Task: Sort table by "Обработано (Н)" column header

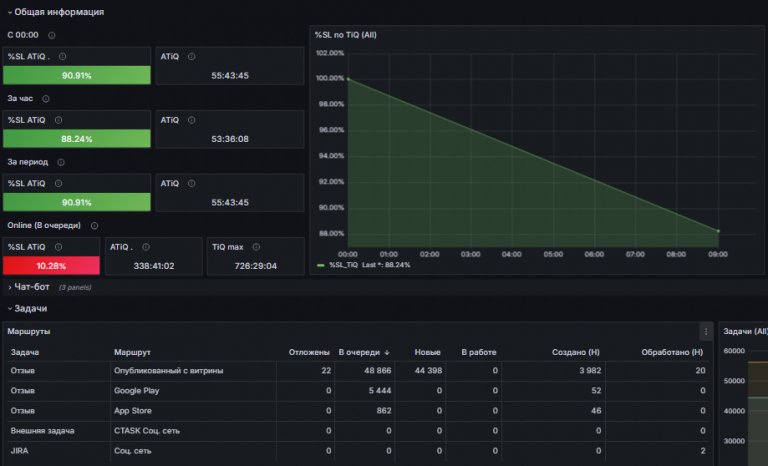Action: coord(672,352)
